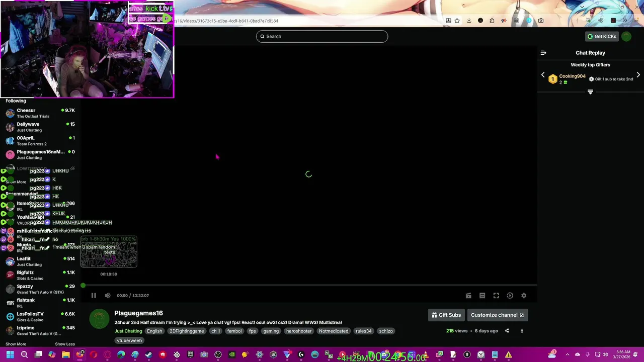644x362 pixels.
Task: Click the Search input field
Action: (x=322, y=36)
